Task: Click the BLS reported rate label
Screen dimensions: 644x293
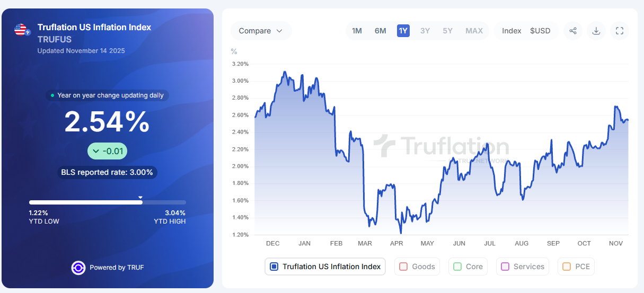Action: click(107, 172)
